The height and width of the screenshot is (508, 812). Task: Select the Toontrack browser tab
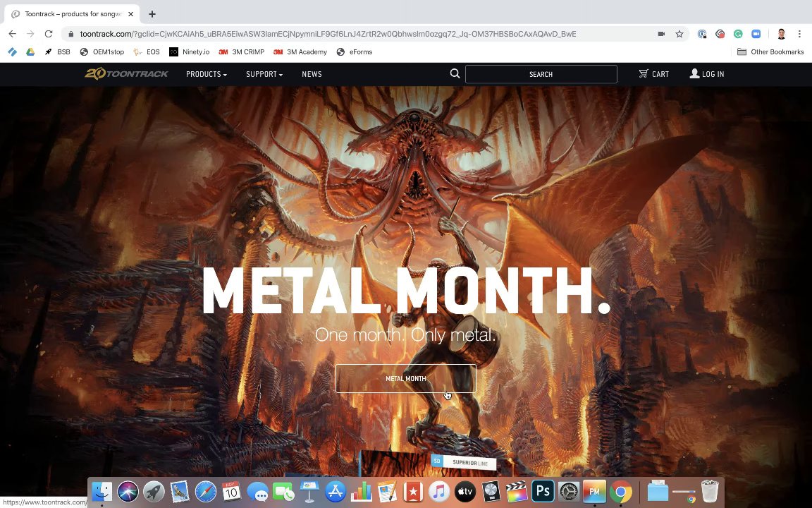71,14
